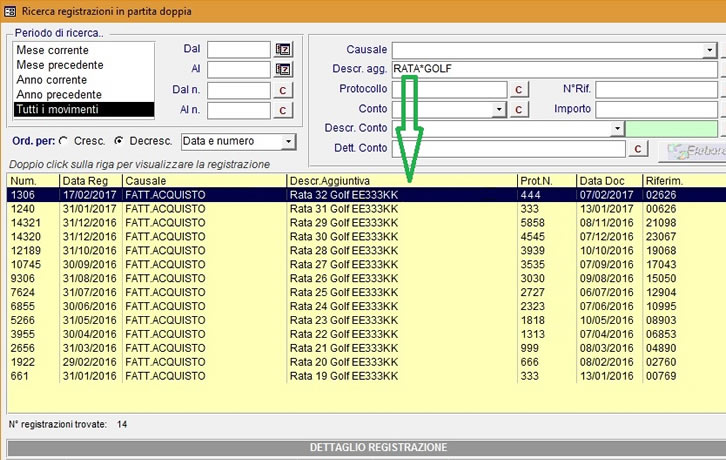Clear the Protocollo field with C button

(x=519, y=89)
